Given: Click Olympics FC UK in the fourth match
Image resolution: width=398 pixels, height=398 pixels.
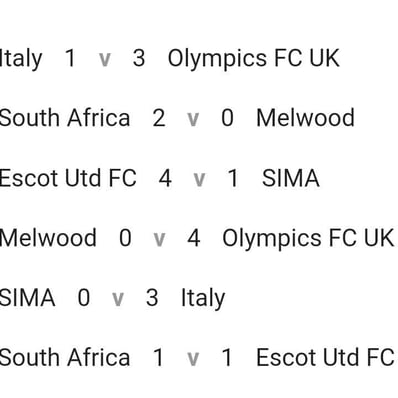Looking at the screenshot, I should [308, 239].
